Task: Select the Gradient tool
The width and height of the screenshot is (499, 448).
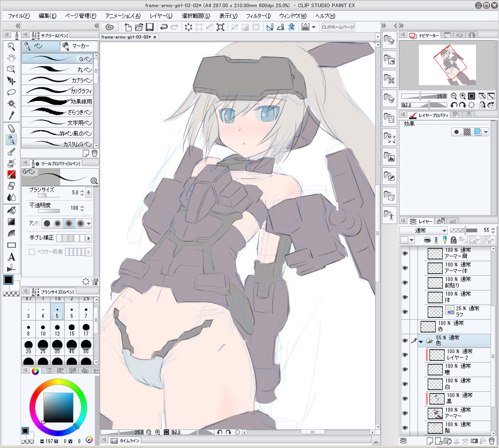Action: click(x=12, y=222)
